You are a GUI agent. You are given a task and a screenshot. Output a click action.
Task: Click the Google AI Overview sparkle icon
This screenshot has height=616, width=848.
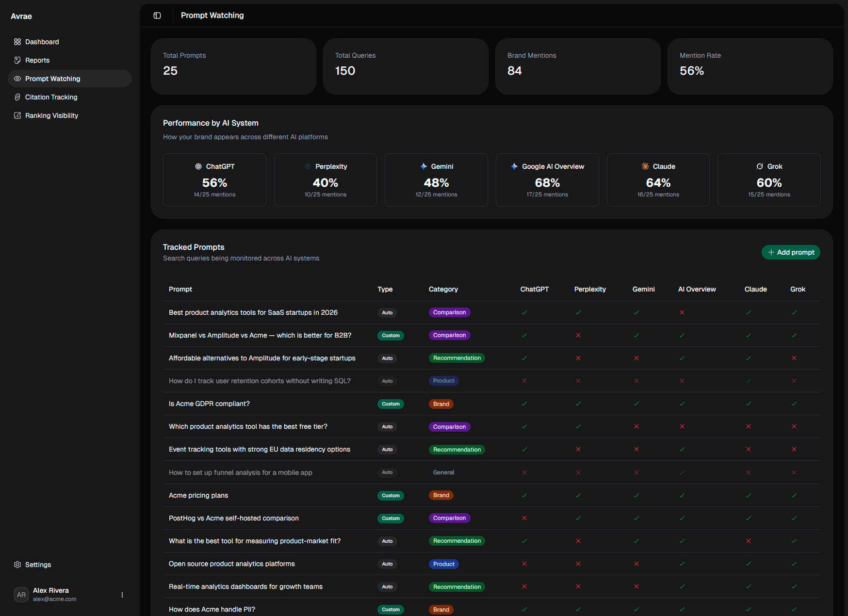tap(514, 166)
